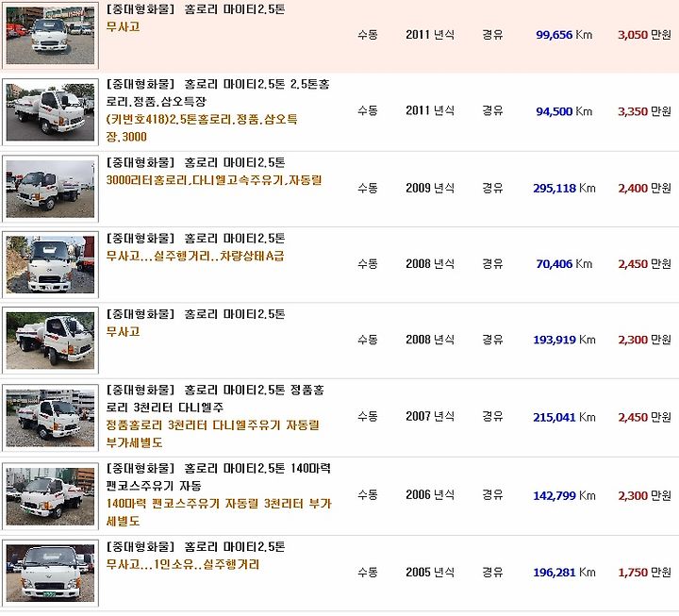Open listing mentioning 3000리터홈로리 다니엘고속주유기
Image resolution: width=679 pixels, height=616 pixels.
click(214, 180)
